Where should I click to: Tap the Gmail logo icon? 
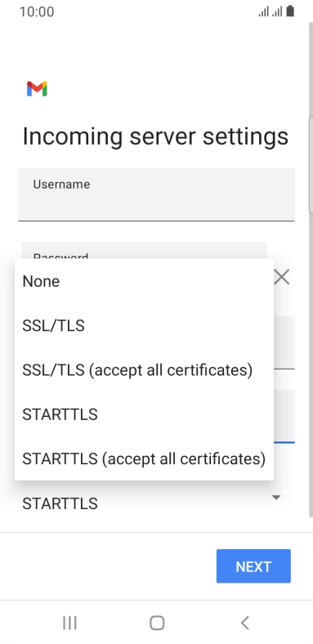(37, 89)
